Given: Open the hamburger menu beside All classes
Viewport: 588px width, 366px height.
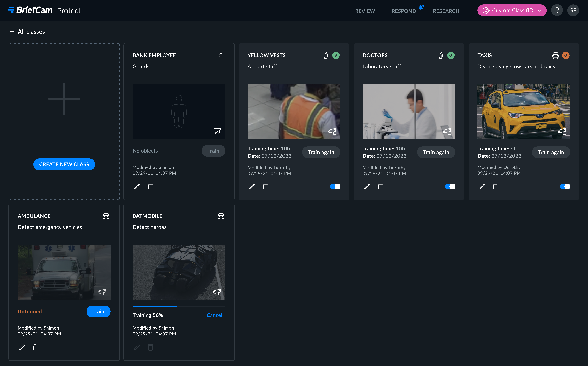Looking at the screenshot, I should [12, 32].
